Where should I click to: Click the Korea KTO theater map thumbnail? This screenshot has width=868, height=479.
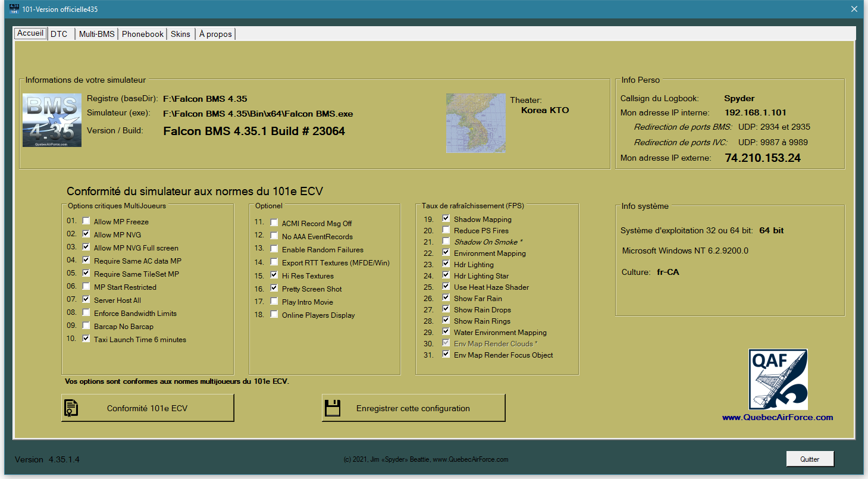pyautogui.click(x=475, y=123)
